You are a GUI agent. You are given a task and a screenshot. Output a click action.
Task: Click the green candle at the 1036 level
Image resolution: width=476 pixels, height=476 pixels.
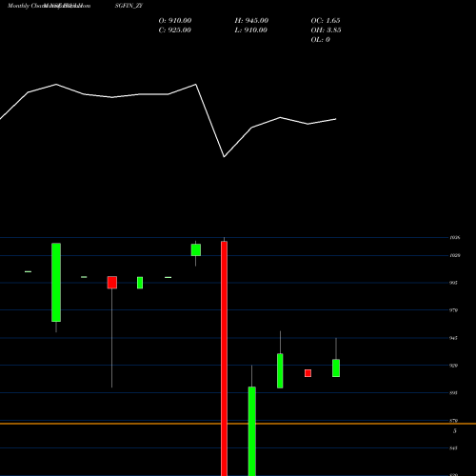point(196,249)
